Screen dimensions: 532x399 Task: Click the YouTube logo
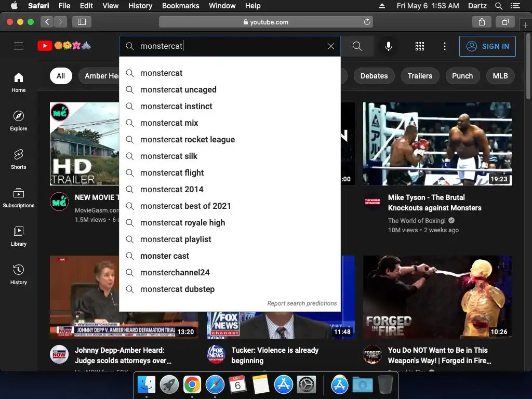point(64,46)
